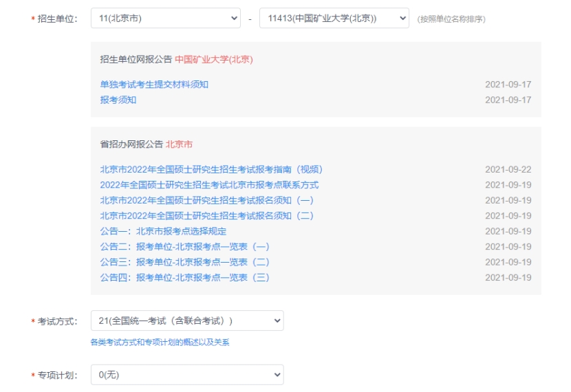Click the red 北京市 heading text
571x392 pixels.
[x=179, y=144]
